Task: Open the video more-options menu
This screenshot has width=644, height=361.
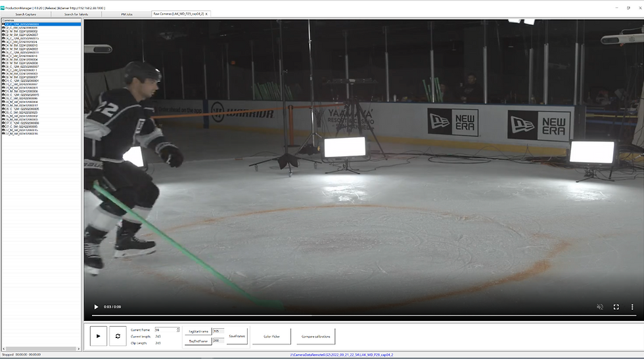Action: point(632,307)
